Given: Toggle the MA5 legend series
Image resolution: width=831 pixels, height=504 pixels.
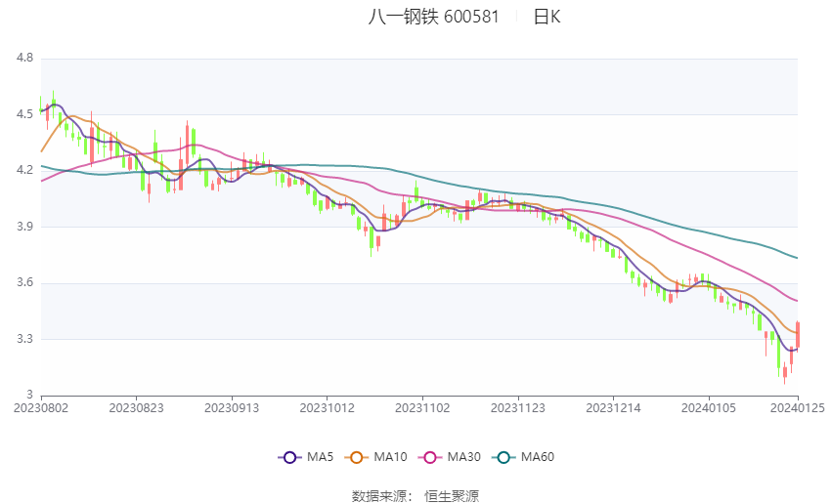Looking at the screenshot, I should pyautogui.click(x=306, y=457).
